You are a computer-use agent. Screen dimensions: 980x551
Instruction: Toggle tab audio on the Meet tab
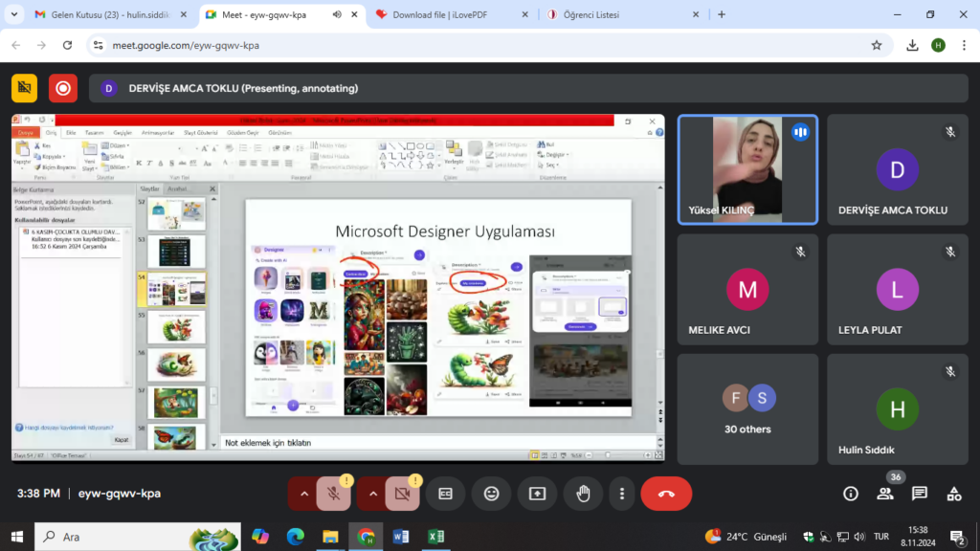337,14
